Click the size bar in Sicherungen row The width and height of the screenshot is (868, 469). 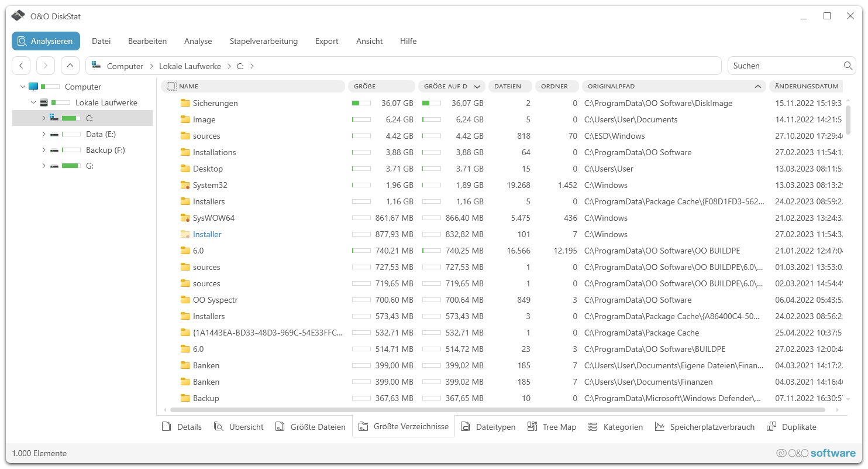[361, 103]
